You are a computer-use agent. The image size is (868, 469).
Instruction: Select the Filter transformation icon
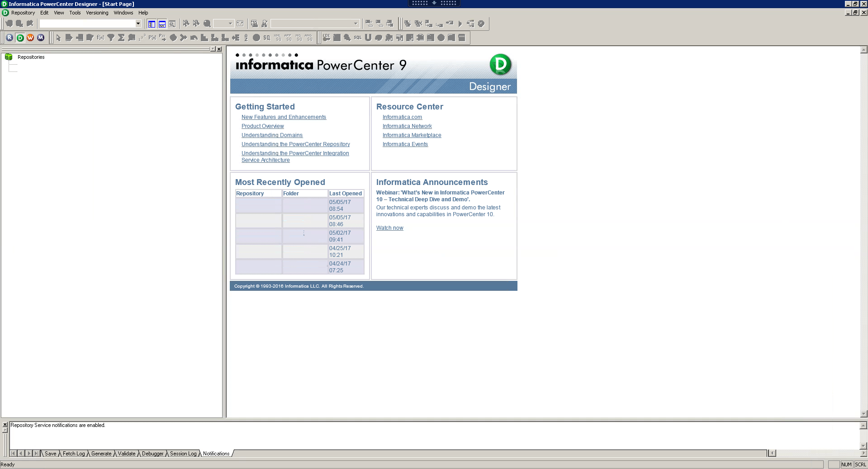click(110, 38)
